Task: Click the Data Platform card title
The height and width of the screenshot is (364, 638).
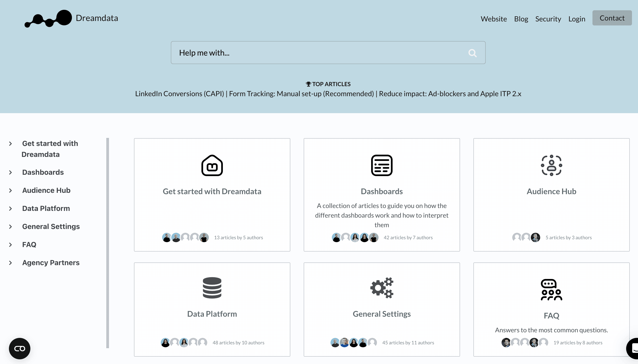Action: pyautogui.click(x=212, y=314)
